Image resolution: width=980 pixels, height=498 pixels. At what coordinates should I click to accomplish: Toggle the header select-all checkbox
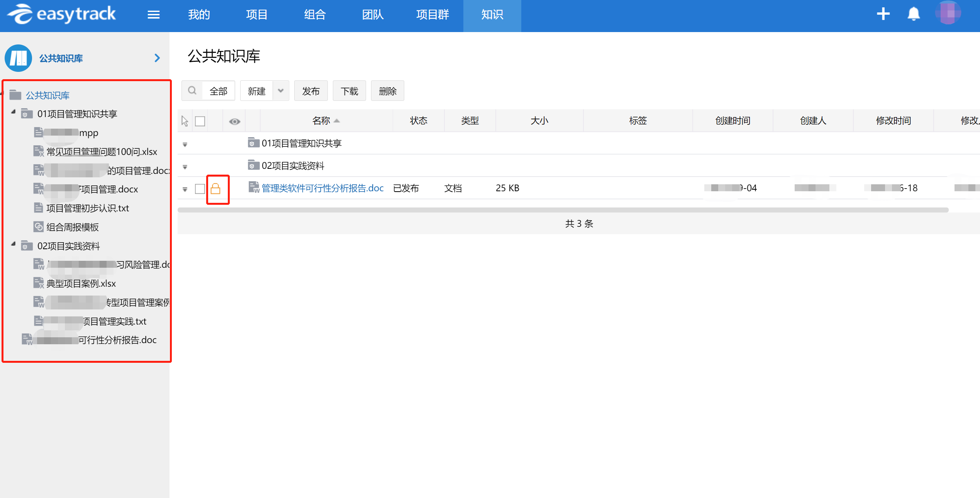(x=200, y=121)
